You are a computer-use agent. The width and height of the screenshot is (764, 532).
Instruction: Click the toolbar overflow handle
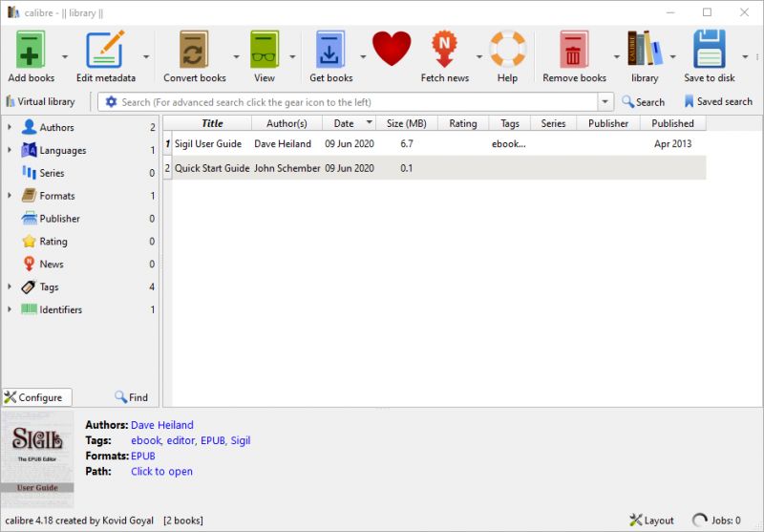(x=757, y=57)
